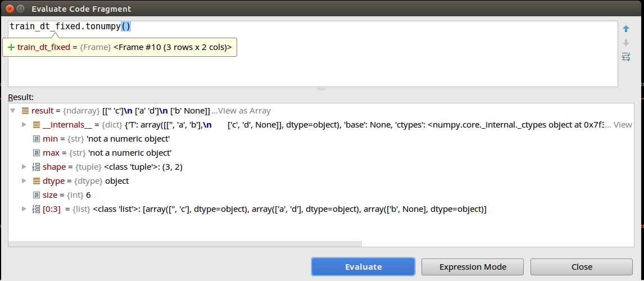Show next expression with down arrow
Image resolution: width=644 pixels, height=281 pixels.
pos(626,43)
